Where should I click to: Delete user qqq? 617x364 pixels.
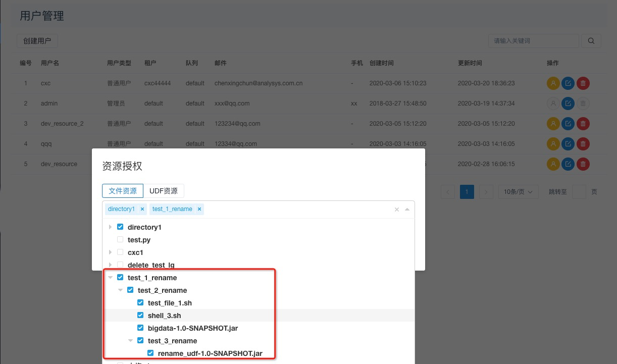[x=583, y=144]
